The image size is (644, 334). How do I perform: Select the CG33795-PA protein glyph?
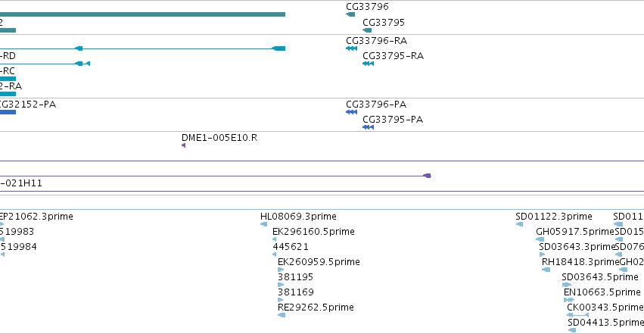click(x=368, y=127)
